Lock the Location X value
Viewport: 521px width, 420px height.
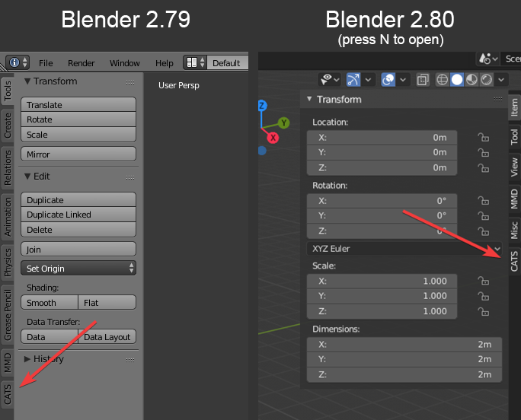point(483,137)
